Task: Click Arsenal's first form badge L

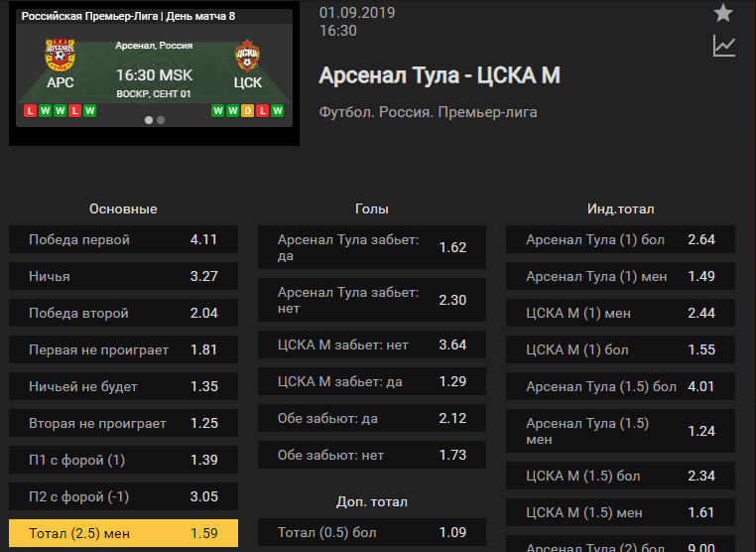Action: (x=31, y=111)
